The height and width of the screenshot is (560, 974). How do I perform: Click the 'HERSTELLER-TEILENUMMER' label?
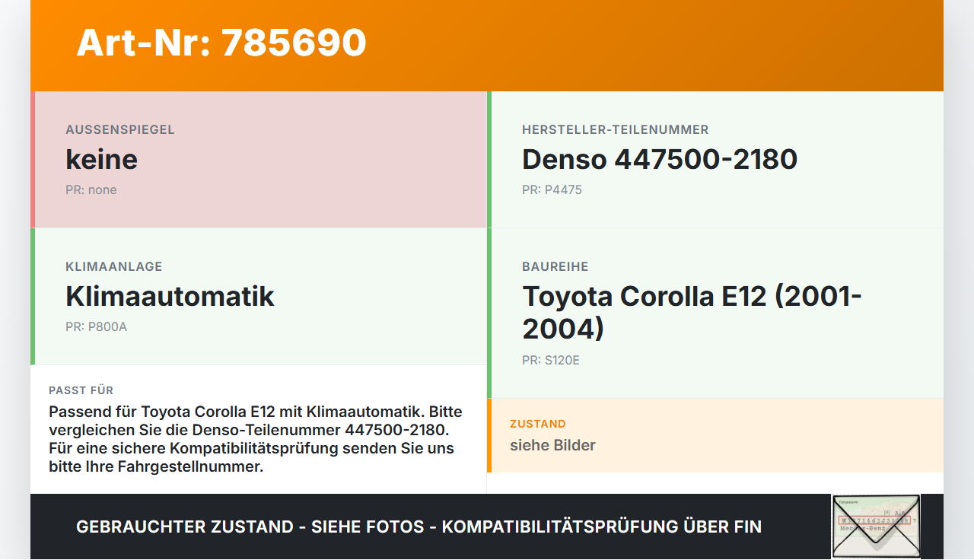click(x=616, y=129)
